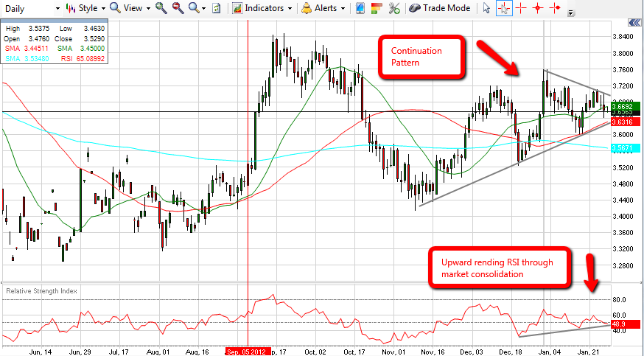Open the Indicators menu
Viewport: 644px width, 356px height.
click(x=263, y=9)
